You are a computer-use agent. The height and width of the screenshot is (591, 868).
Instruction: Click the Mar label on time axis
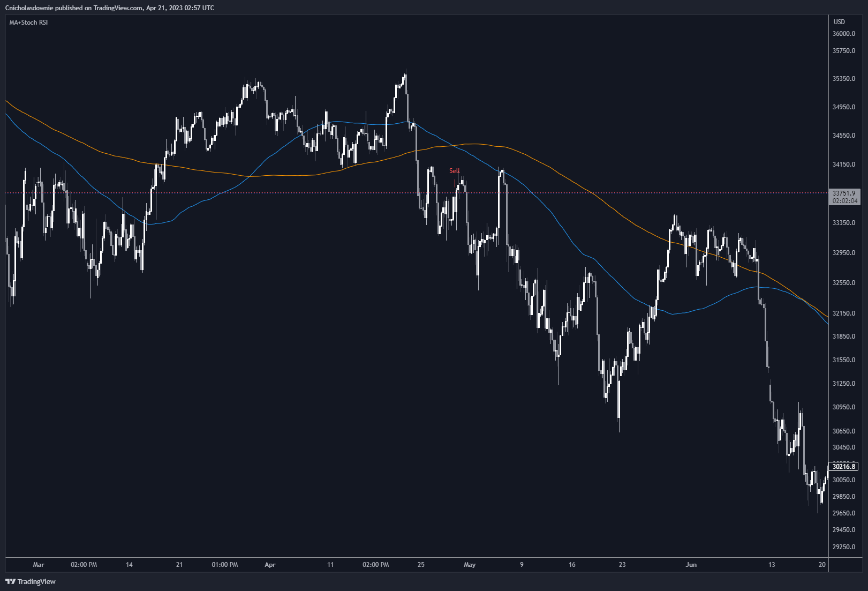[x=39, y=565]
